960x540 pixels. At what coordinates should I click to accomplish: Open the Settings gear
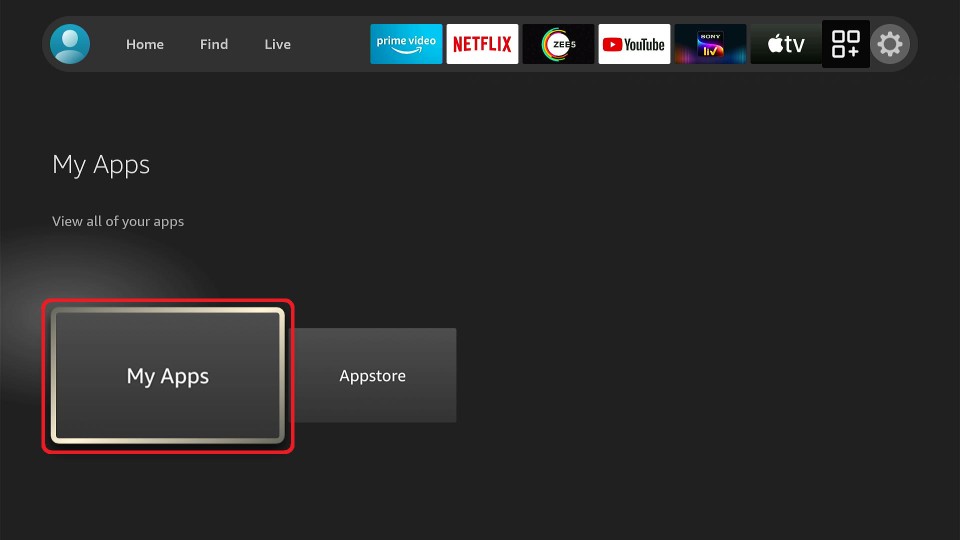click(890, 44)
